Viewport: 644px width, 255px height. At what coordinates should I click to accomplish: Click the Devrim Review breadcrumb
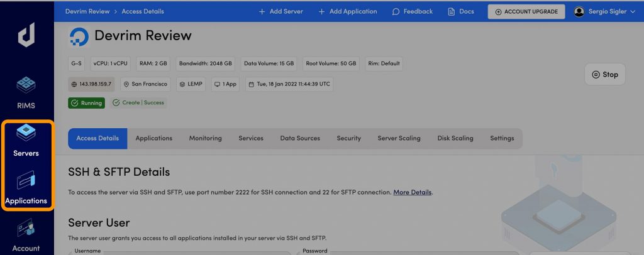tap(87, 11)
